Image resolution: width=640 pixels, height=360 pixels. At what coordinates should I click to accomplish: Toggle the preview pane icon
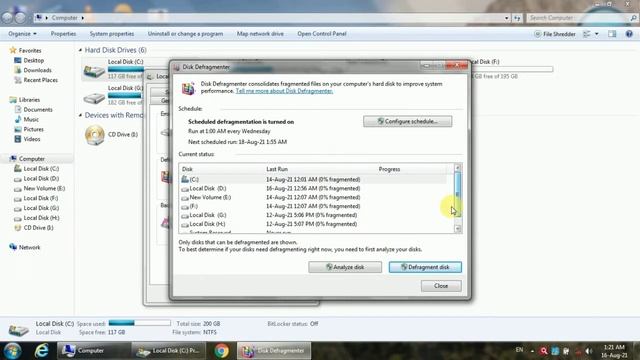612,34
